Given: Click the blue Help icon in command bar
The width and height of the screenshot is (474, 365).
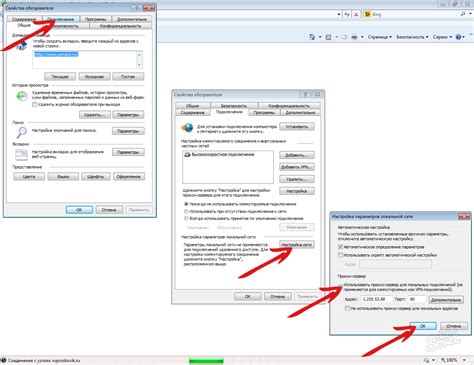Looking at the screenshot, I should coord(459,37).
